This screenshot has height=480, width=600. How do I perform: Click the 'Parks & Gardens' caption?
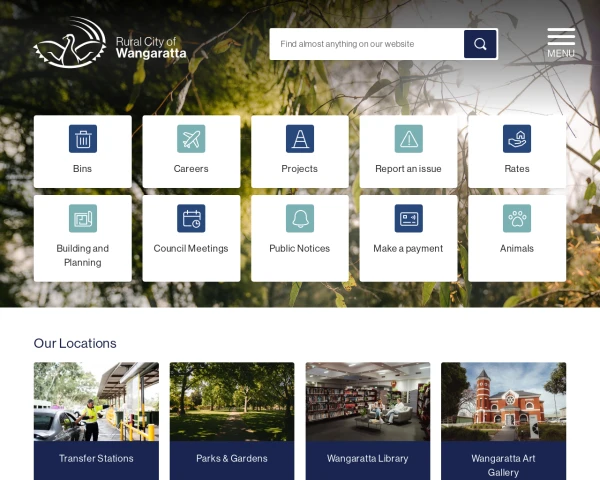(x=232, y=458)
